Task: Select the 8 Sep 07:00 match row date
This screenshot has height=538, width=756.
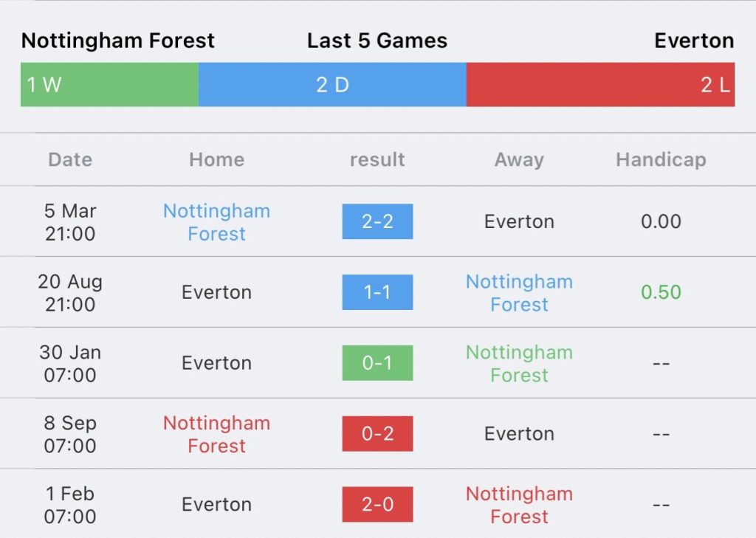Action: [x=70, y=434]
